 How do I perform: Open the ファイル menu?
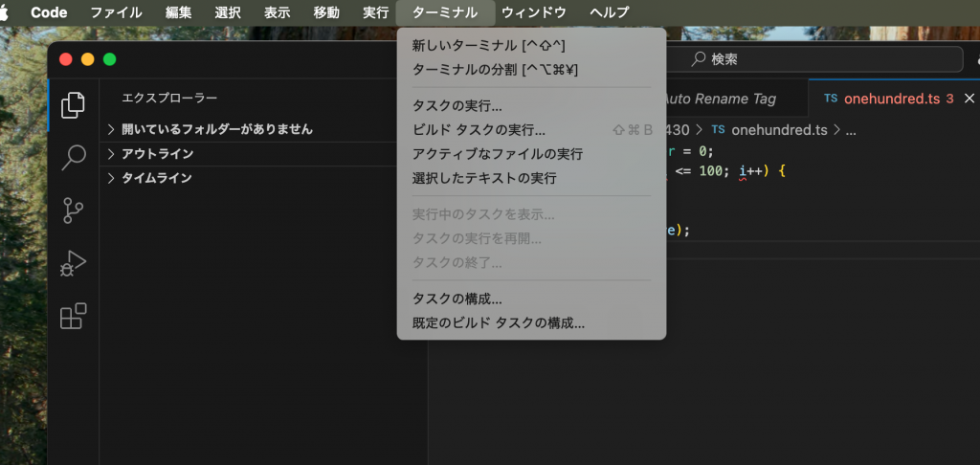tap(116, 12)
